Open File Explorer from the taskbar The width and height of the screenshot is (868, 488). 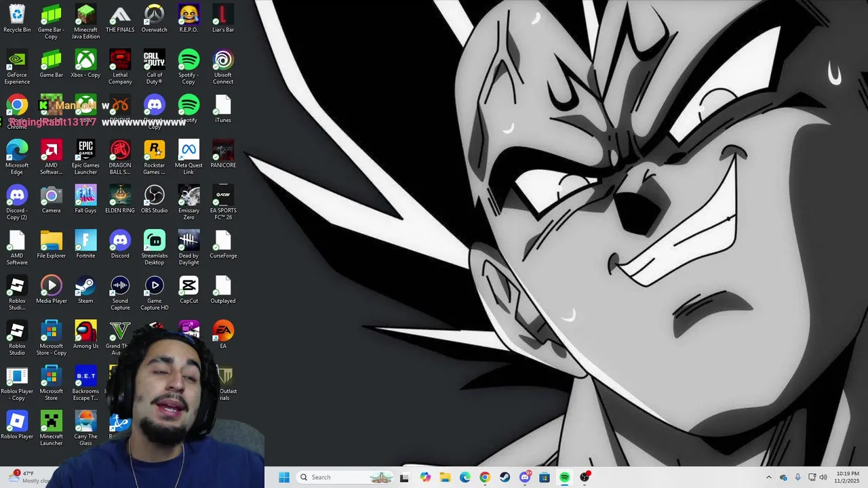[445, 477]
